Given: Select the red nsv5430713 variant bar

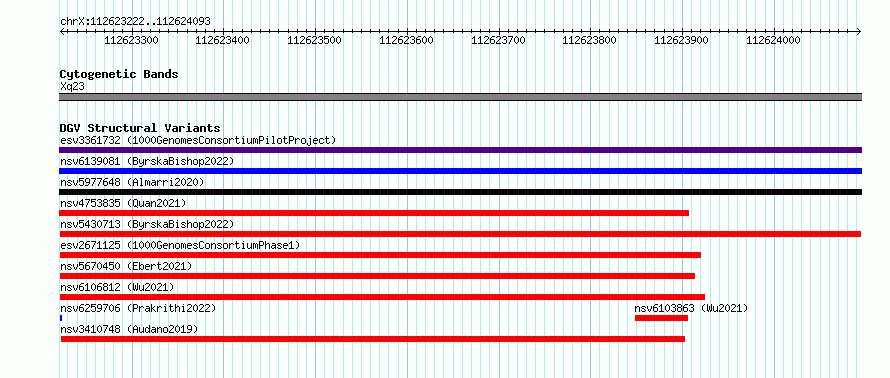Looking at the screenshot, I should click(x=460, y=234).
